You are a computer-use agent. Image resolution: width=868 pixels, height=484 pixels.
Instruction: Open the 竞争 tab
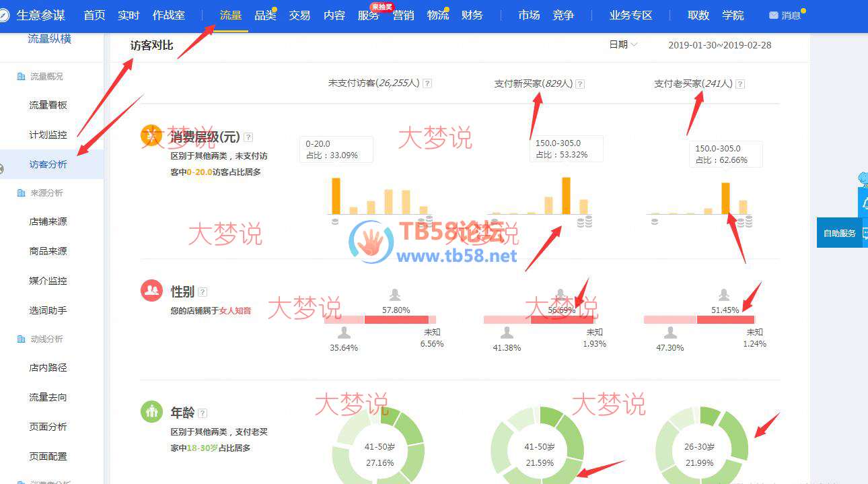563,15
